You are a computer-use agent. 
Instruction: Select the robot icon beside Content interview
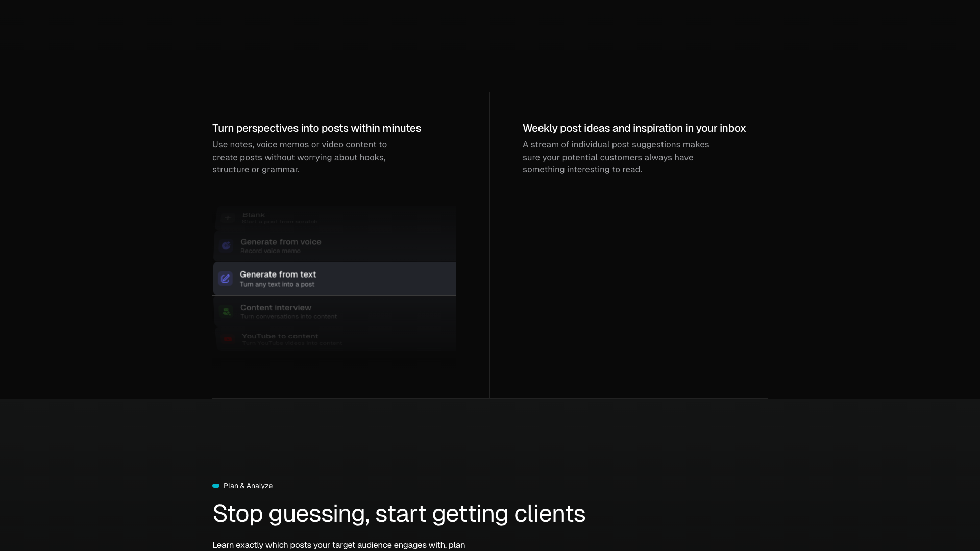[226, 312]
